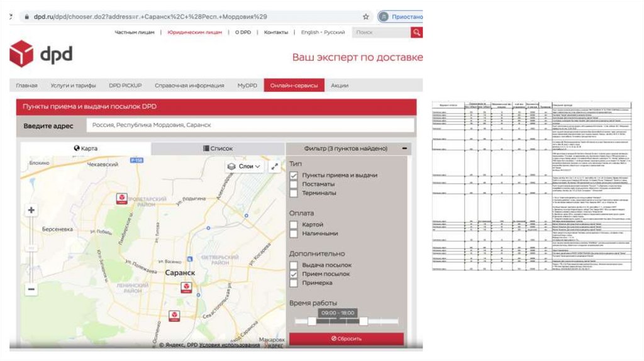This screenshot has height=361, width=644.
Task: Zoom in on the map
Action: pyautogui.click(x=31, y=211)
